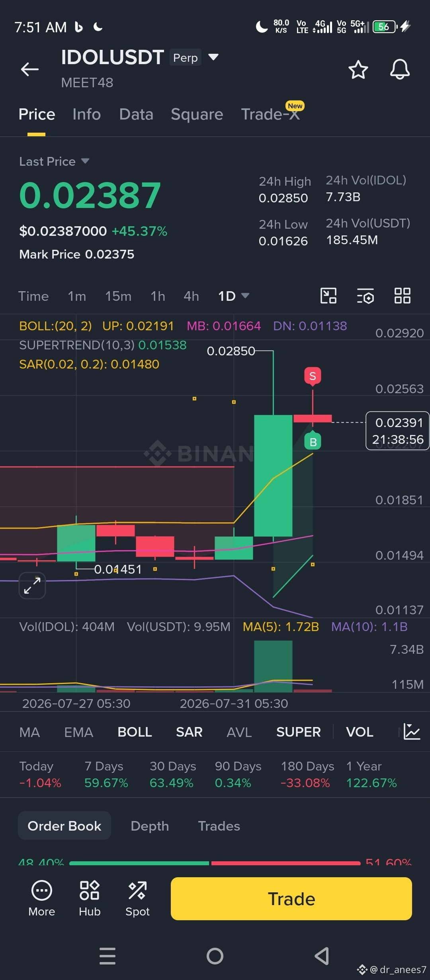Tap the Today -1.04% performance
430x980 pixels.
(40, 774)
